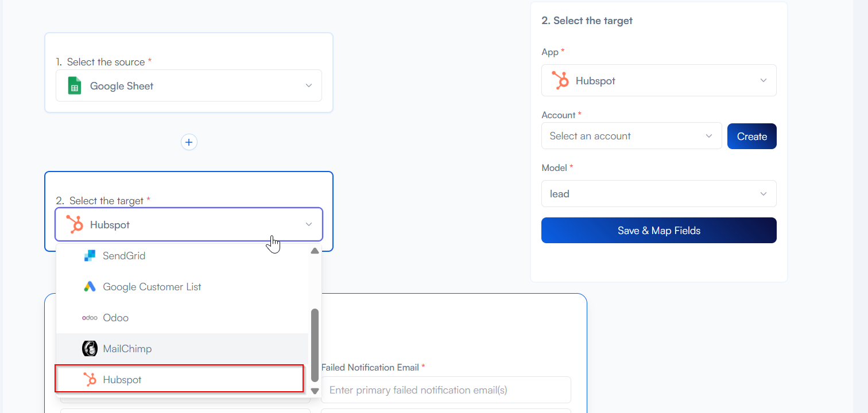Click the Hubspot icon in dropdown list
This screenshot has height=413, width=868.
(x=90, y=380)
